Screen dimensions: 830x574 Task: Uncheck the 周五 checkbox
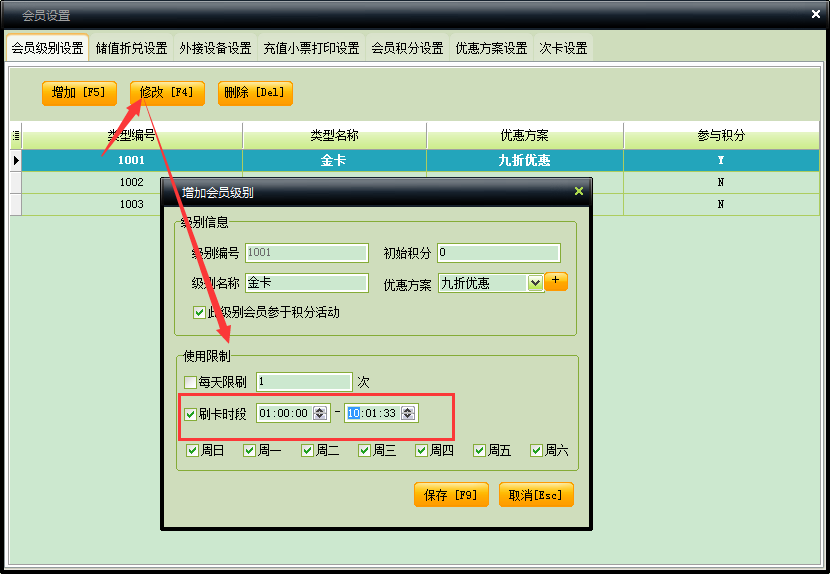point(479,451)
